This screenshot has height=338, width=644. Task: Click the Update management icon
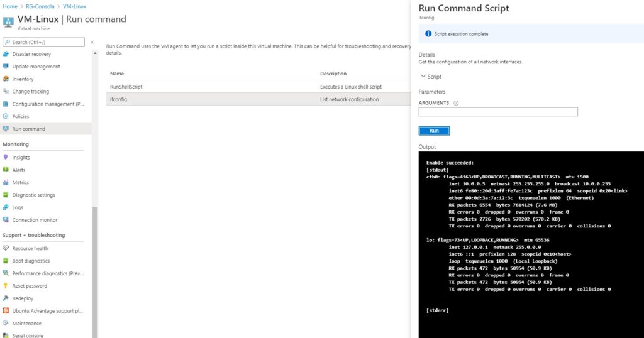tap(6, 66)
